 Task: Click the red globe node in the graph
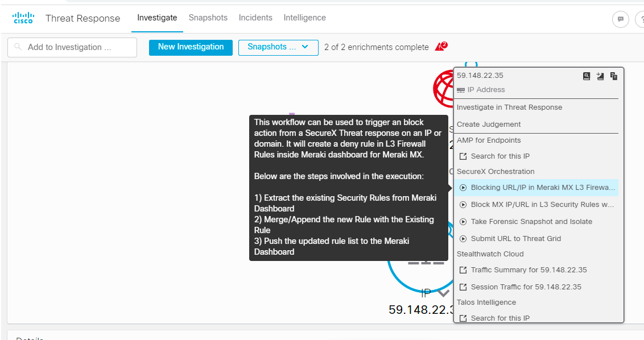[443, 89]
